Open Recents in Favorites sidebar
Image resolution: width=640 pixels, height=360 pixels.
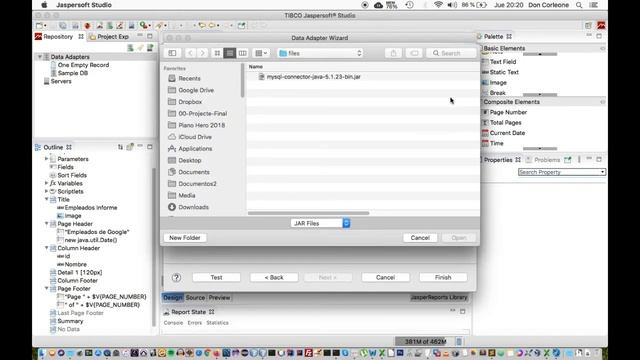pyautogui.click(x=189, y=78)
